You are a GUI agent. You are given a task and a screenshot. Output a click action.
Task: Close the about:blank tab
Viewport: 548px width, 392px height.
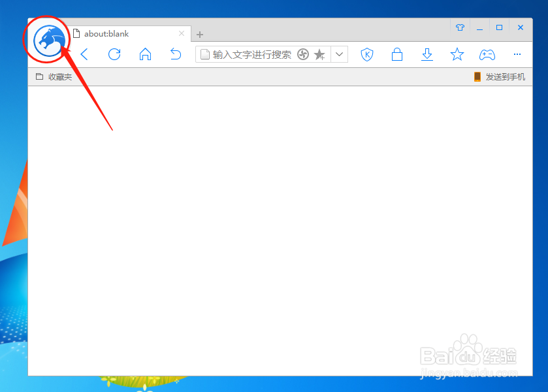[182, 33]
